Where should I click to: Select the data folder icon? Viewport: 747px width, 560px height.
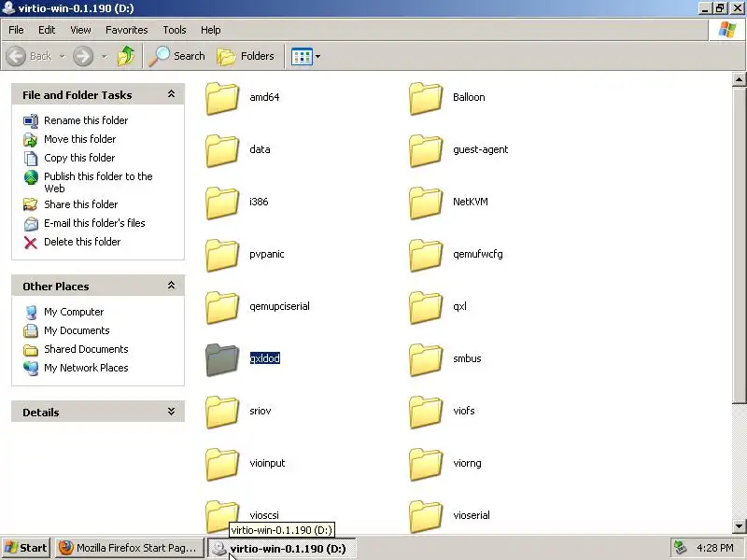(222, 151)
